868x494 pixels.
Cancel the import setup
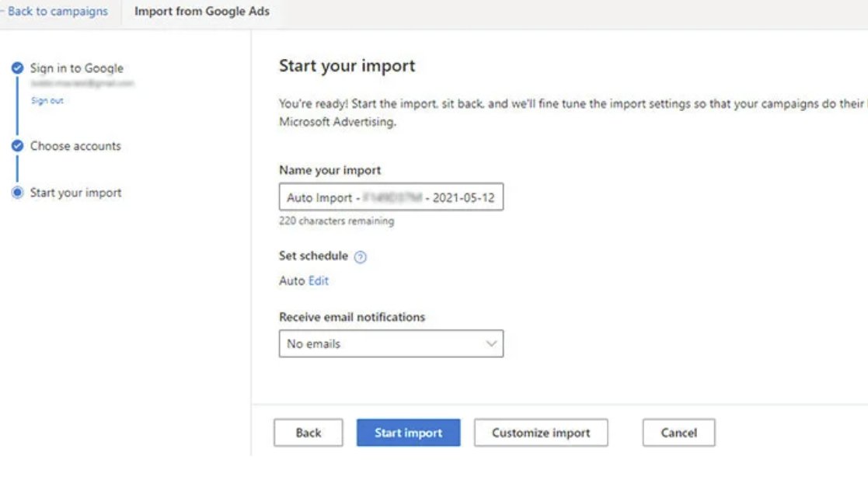(678, 433)
